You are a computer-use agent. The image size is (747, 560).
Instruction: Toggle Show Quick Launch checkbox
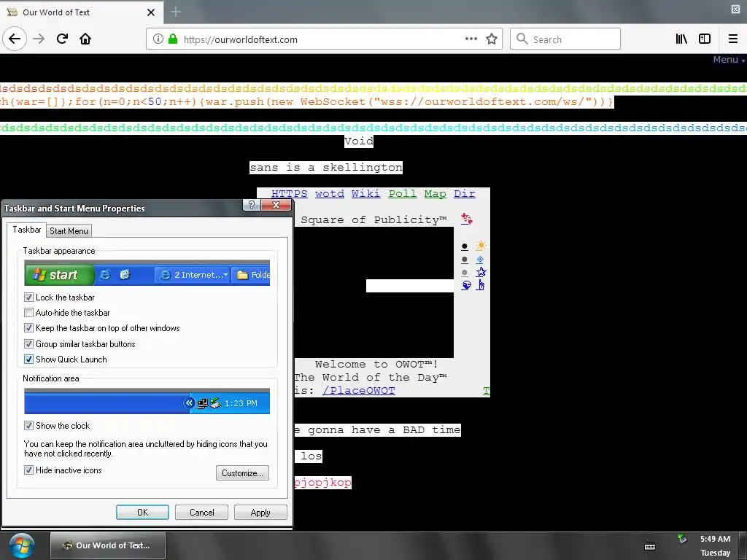click(28, 359)
